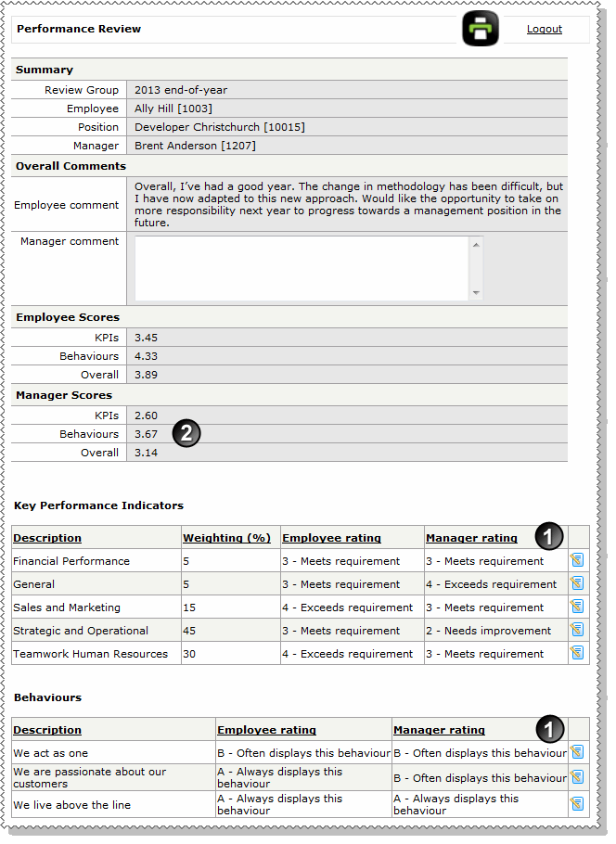Click Employee '2013 end-of-year' review group value

click(181, 90)
